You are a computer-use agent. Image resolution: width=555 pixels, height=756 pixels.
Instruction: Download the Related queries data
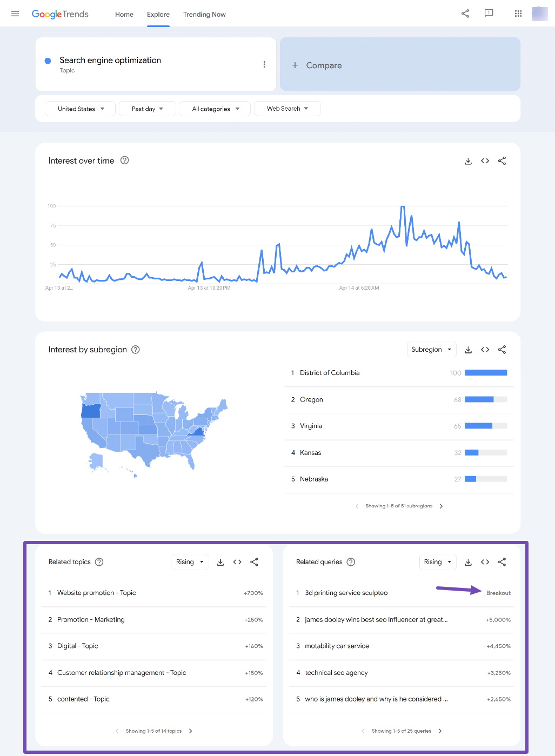coord(468,562)
